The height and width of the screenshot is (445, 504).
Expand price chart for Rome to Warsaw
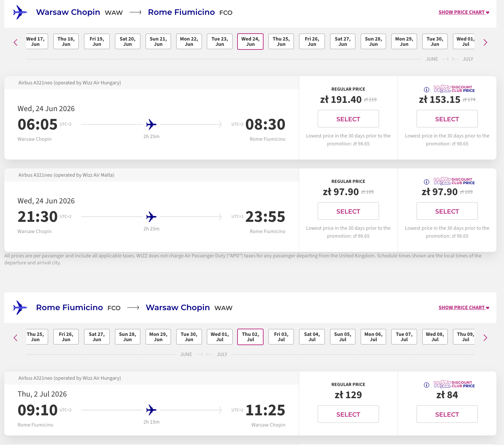(x=463, y=308)
